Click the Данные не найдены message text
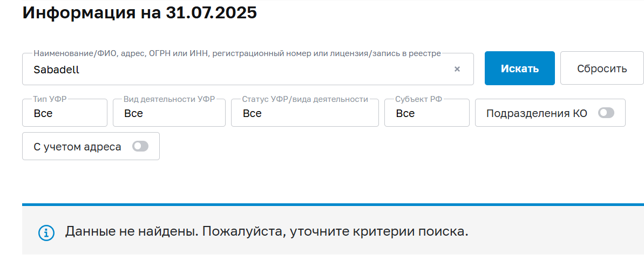The height and width of the screenshot is (261, 644). point(267,232)
